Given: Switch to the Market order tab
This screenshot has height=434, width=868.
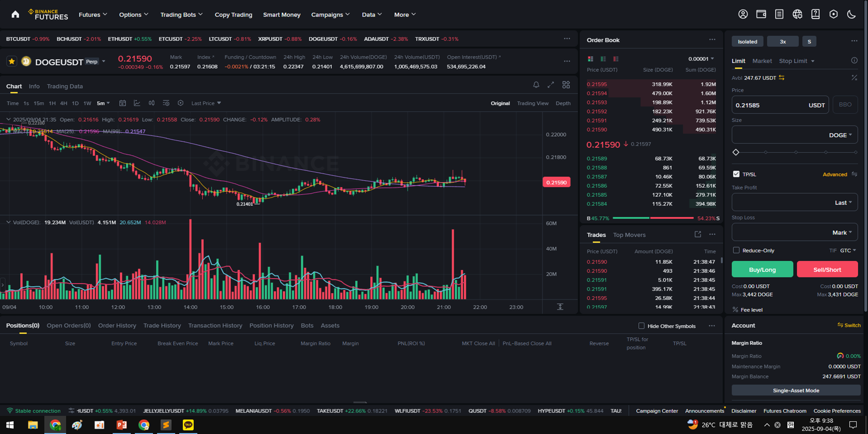Looking at the screenshot, I should click(x=762, y=61).
